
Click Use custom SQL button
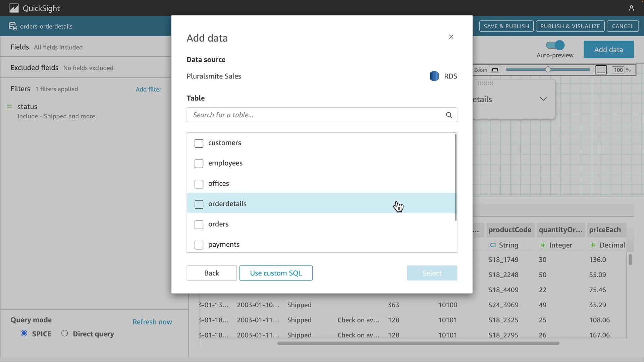point(276,273)
